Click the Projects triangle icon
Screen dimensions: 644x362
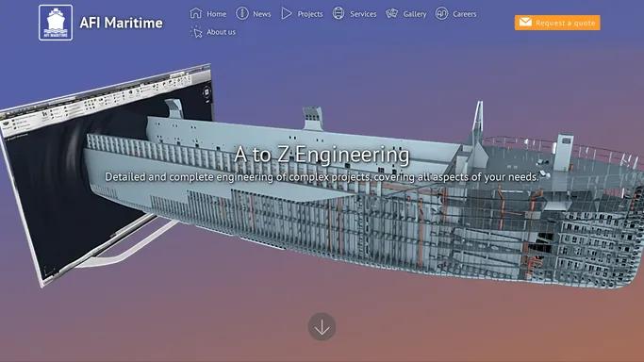[x=287, y=13]
